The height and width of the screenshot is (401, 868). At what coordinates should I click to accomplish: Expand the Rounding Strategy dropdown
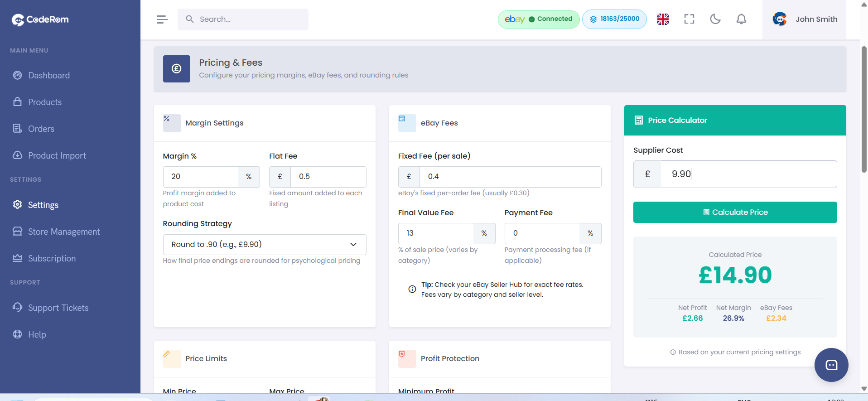(x=265, y=245)
